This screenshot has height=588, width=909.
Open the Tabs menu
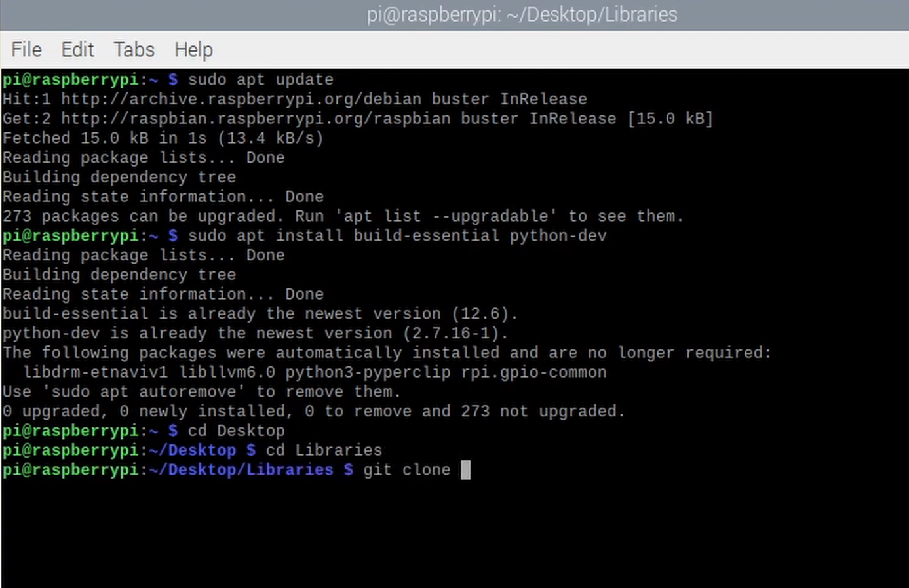coord(133,49)
